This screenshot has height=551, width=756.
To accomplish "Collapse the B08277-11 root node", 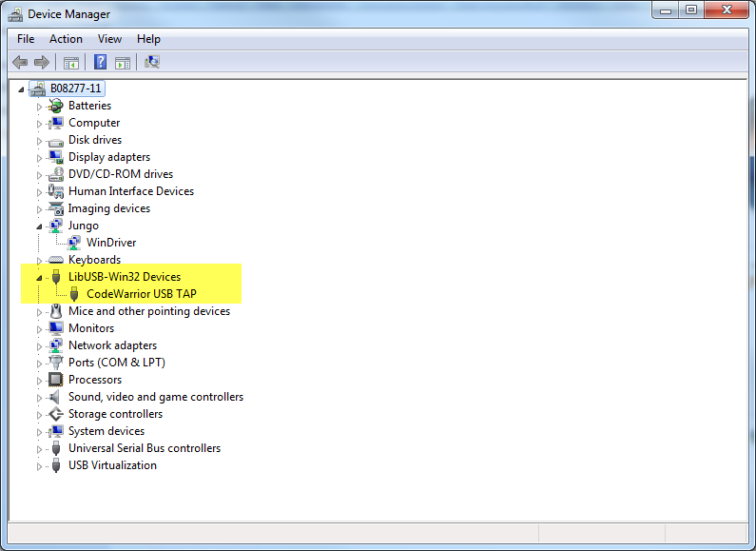I will tap(21, 89).
